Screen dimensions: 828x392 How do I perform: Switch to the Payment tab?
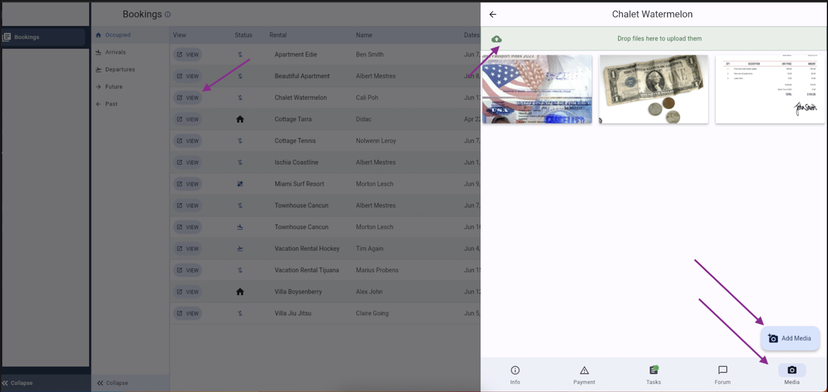[584, 375]
